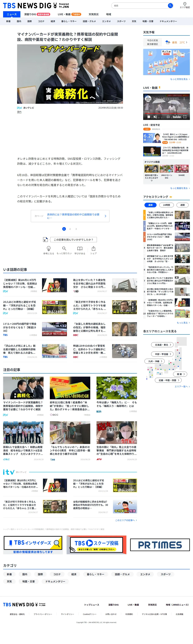The height and width of the screenshot is (644, 193).
Task: Open エリア設定 location pin icon
Action: [x=184, y=4]
